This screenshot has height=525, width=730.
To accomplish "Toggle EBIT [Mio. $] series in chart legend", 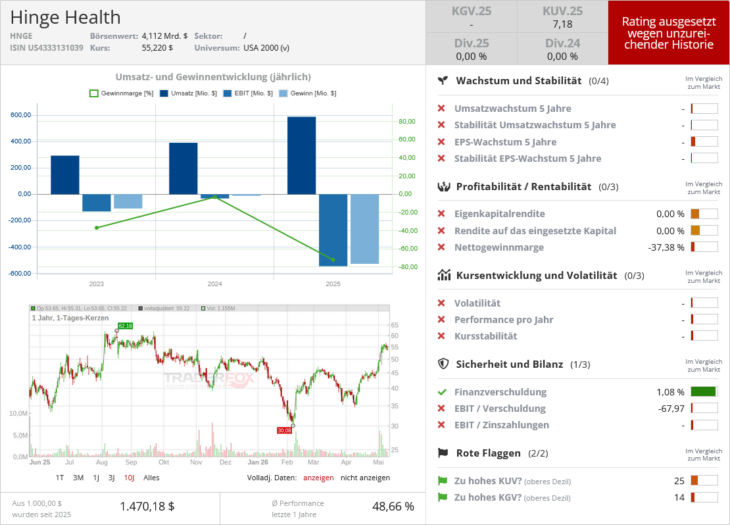I will click(x=248, y=94).
